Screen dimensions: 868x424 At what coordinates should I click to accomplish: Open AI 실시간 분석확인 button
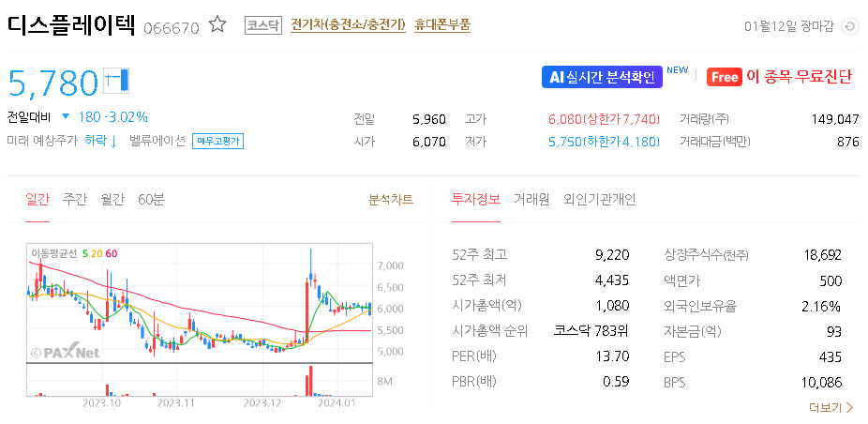[x=603, y=77]
